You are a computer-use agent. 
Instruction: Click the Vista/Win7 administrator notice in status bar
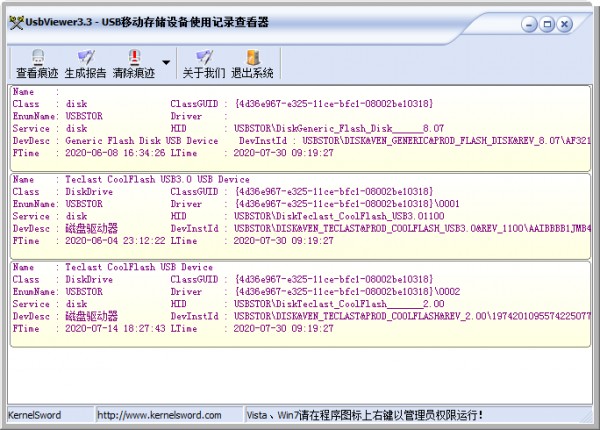point(365,415)
